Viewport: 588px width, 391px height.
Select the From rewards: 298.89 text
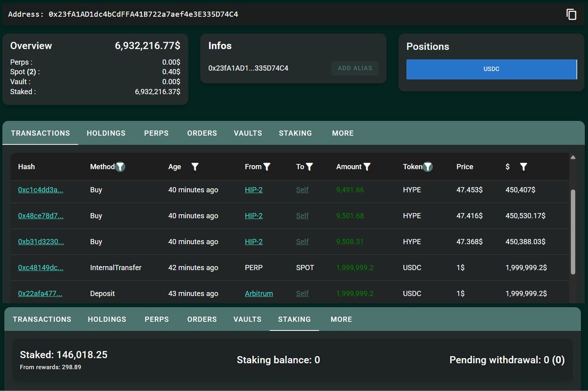click(x=50, y=367)
